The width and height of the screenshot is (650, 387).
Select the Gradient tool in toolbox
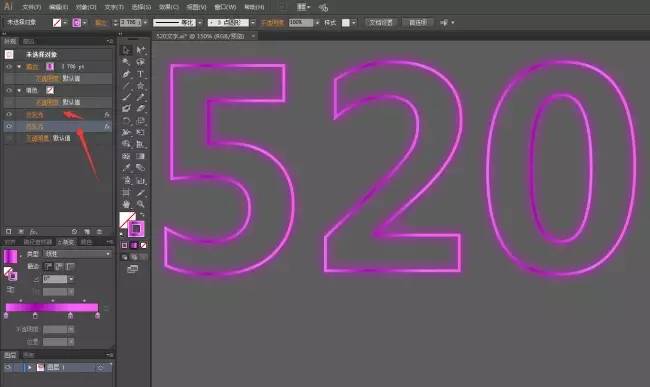point(141,156)
